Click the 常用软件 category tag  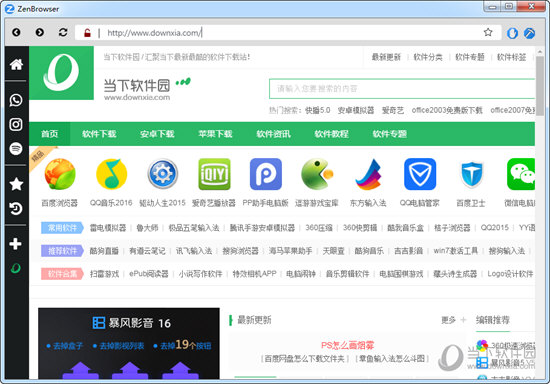(62, 228)
